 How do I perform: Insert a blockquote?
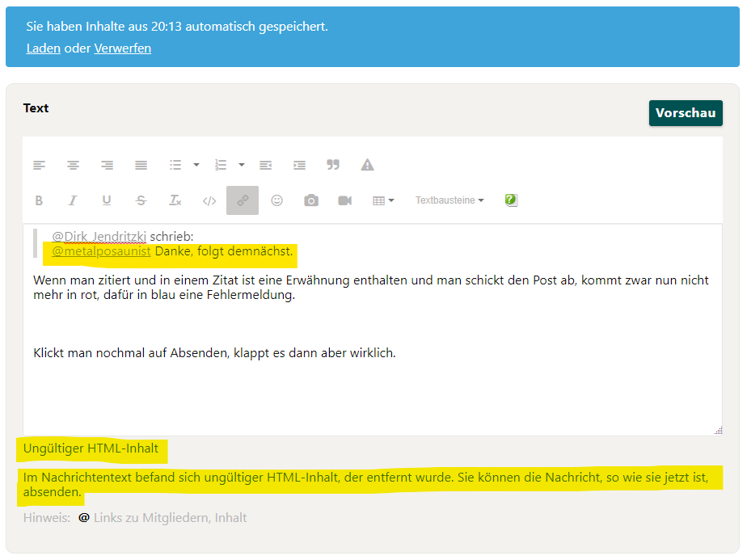333,165
